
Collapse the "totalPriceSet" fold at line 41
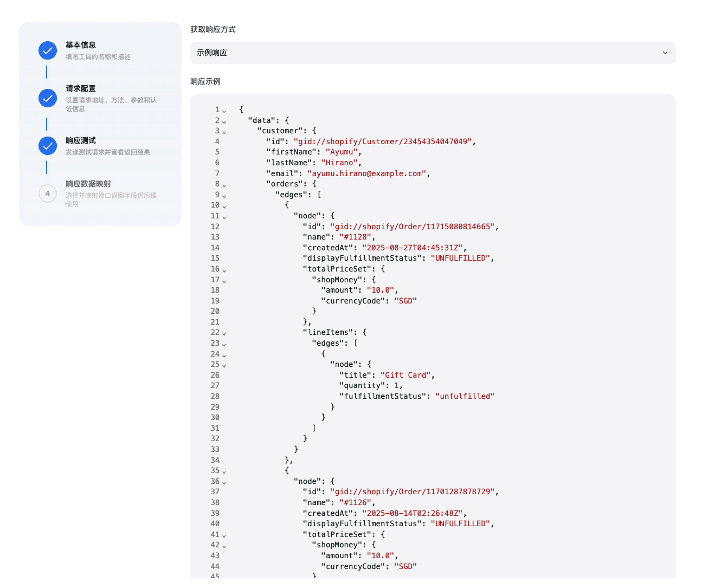[224, 535]
